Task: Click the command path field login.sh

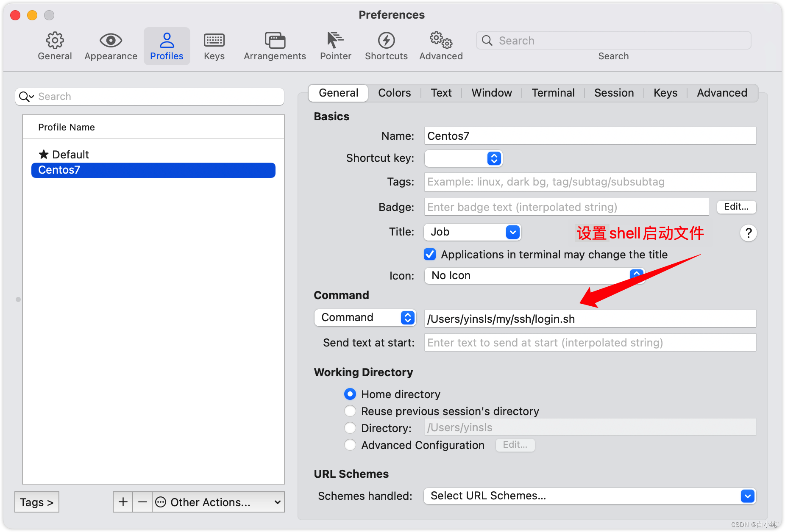Action: 590,319
